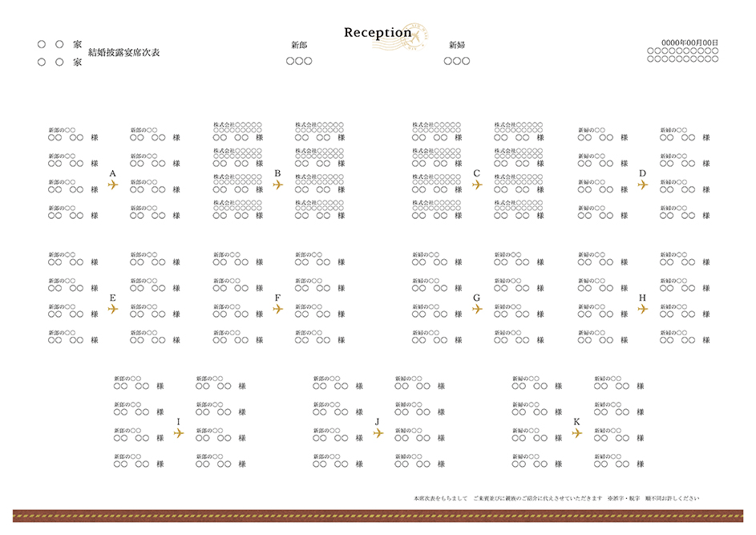Click the airplane icon at table A
Image resolution: width=756 pixels, height=535 pixels.
click(x=112, y=185)
